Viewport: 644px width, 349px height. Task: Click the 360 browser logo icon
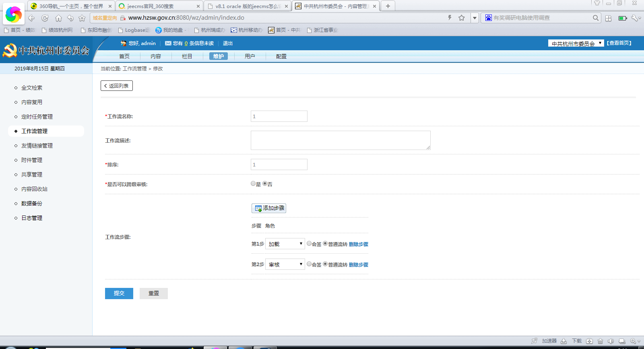(14, 15)
